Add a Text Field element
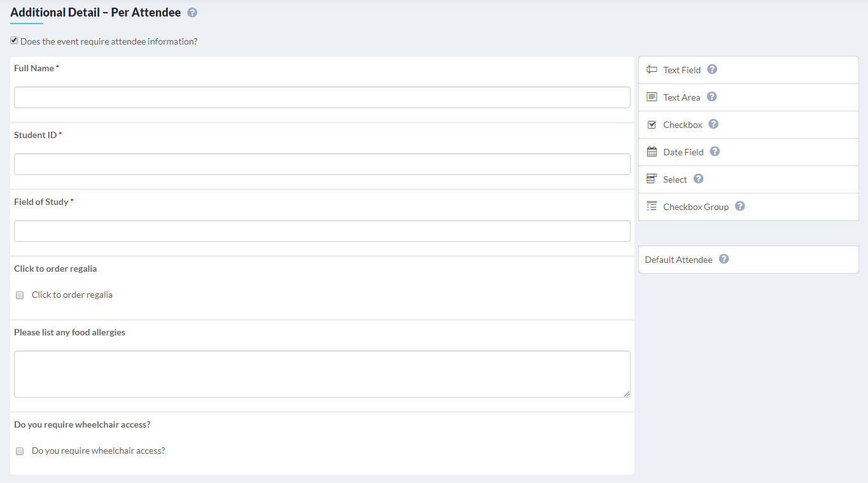Screen dimensions: 868x483 pos(748,70)
